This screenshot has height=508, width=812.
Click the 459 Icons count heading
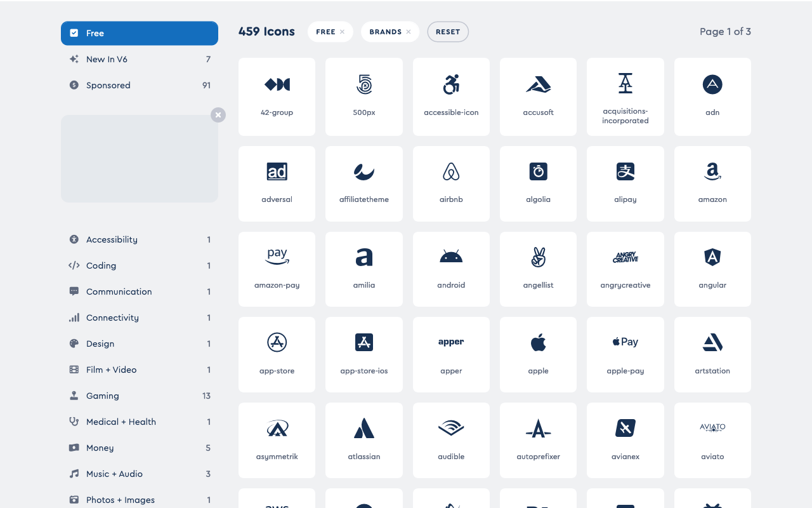point(266,32)
